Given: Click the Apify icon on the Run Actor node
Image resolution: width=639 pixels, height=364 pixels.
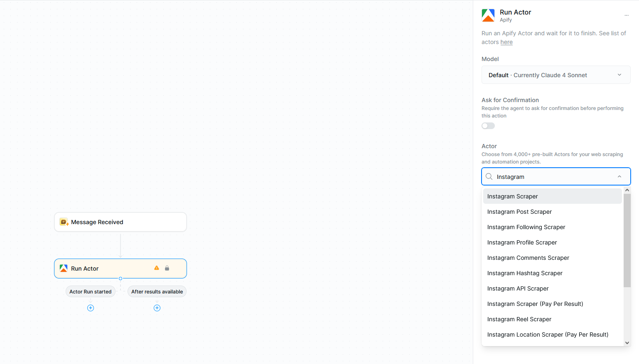Looking at the screenshot, I should coord(64,268).
